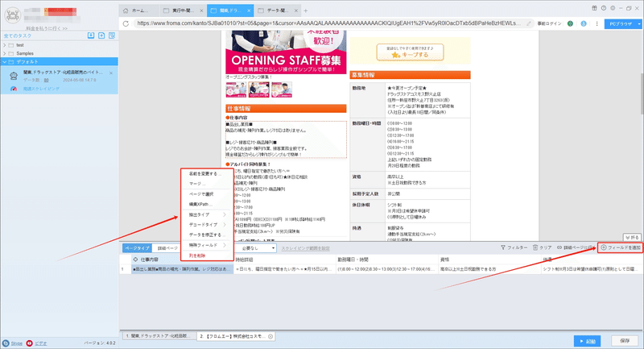Expand 抽出タイプ submenu

click(x=207, y=214)
